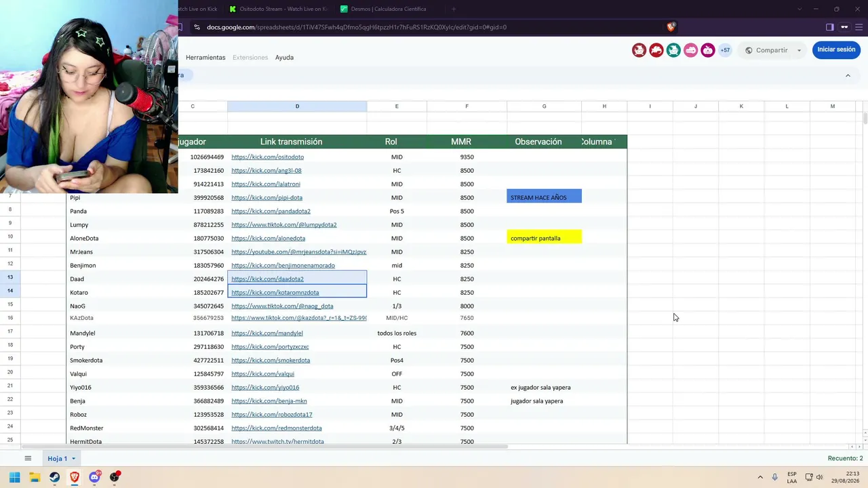Open the kick.com/redmonsterdota link
Image resolution: width=868 pixels, height=488 pixels.
click(x=277, y=428)
